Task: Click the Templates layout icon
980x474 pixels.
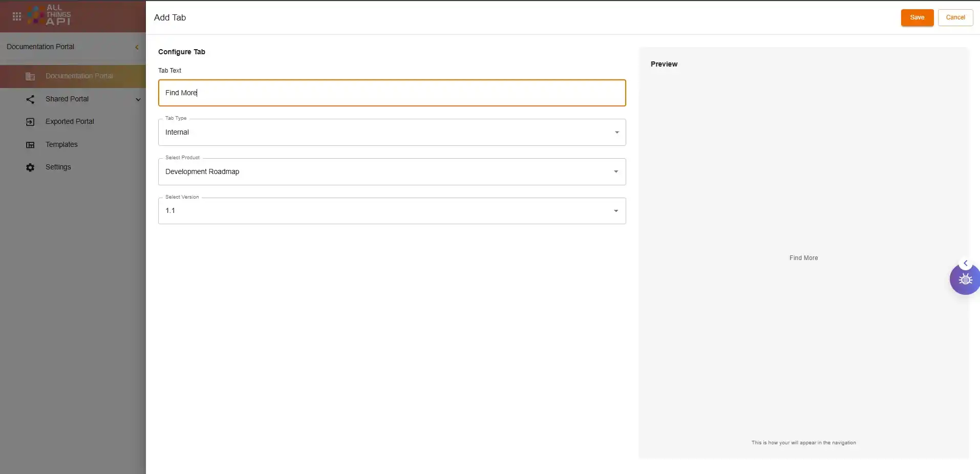Action: [30, 145]
